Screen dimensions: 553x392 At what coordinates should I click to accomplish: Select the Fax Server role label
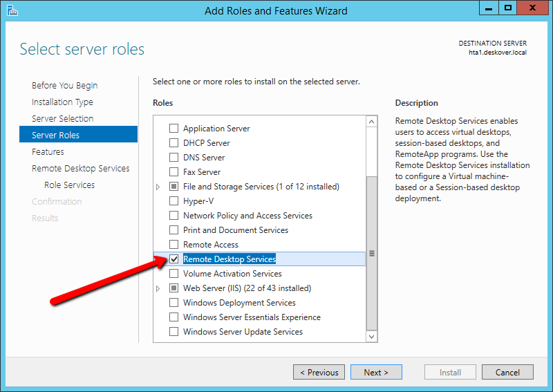pyautogui.click(x=202, y=172)
